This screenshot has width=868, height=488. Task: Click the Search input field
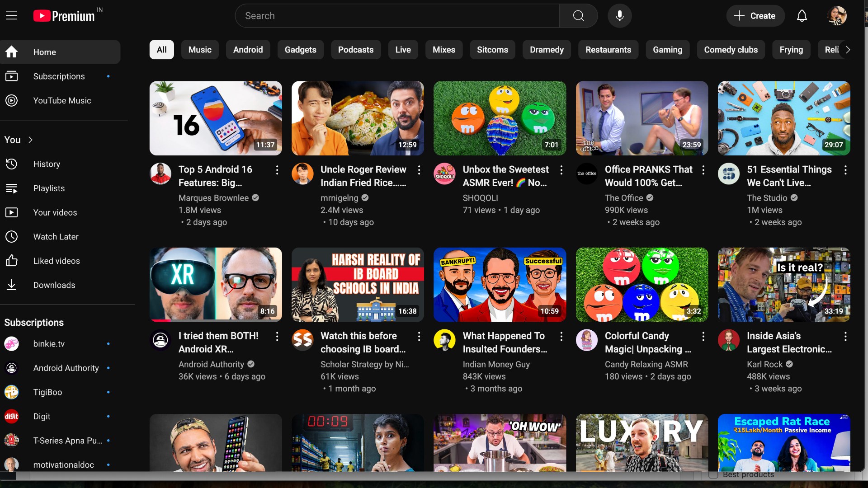(398, 16)
